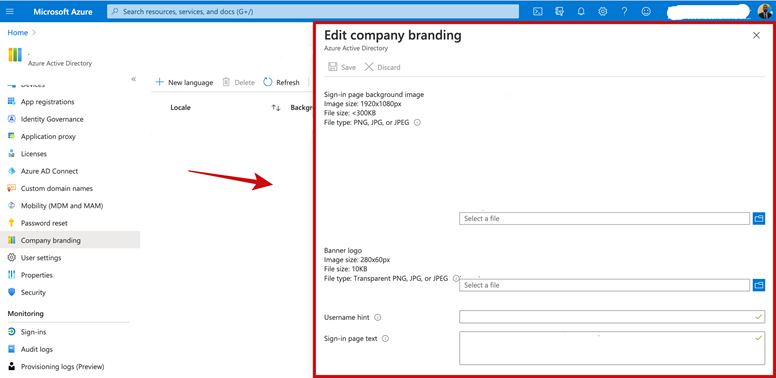The width and height of the screenshot is (776, 378).
Task: Open Properties in sidebar
Action: point(37,275)
